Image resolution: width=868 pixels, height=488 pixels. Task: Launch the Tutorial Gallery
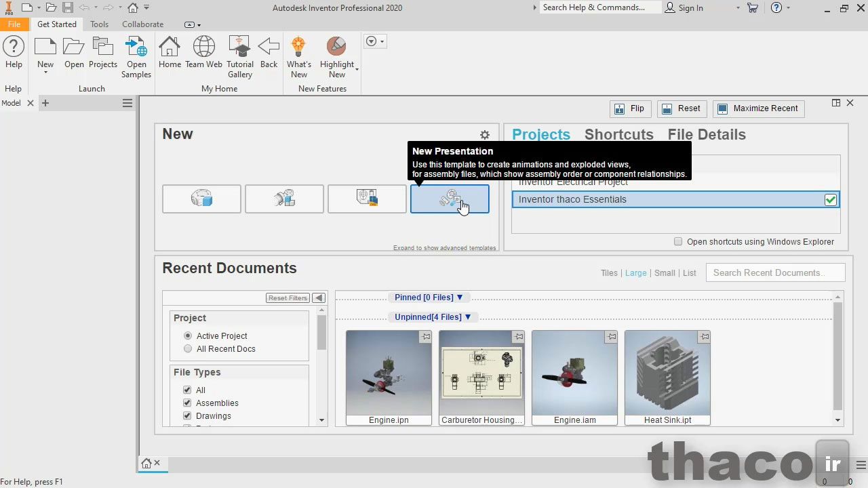240,58
